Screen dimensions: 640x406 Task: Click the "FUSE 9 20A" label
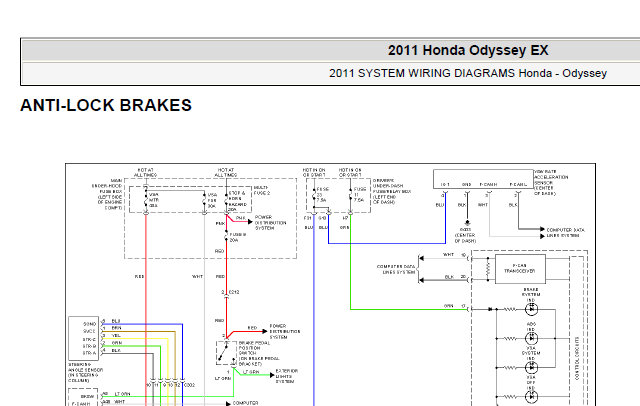tap(238, 237)
